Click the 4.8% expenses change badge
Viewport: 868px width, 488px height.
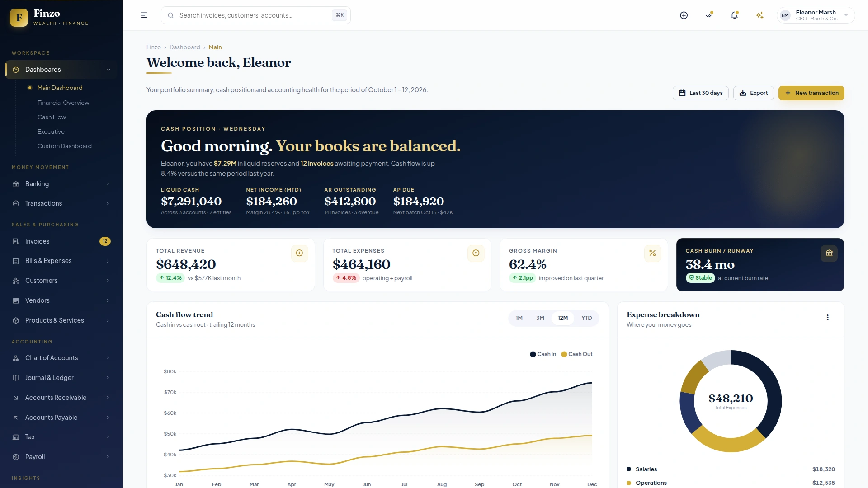pyautogui.click(x=346, y=278)
